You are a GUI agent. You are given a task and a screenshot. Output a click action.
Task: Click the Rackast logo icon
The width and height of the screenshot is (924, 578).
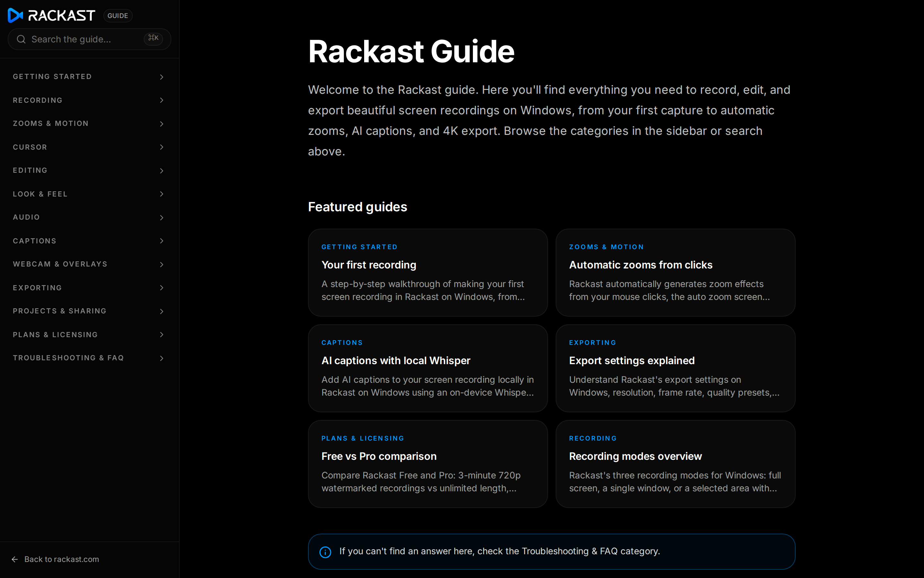pos(16,15)
